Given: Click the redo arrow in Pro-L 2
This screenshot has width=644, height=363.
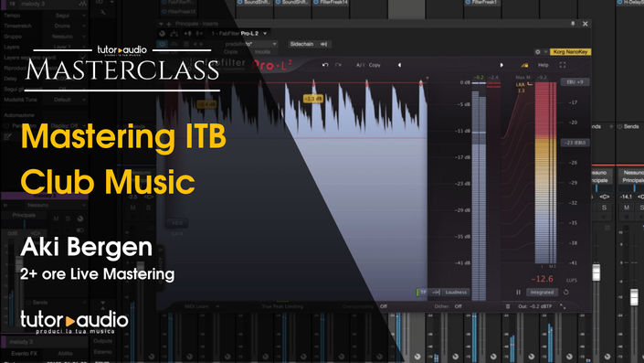Looking at the screenshot, I should click(338, 65).
